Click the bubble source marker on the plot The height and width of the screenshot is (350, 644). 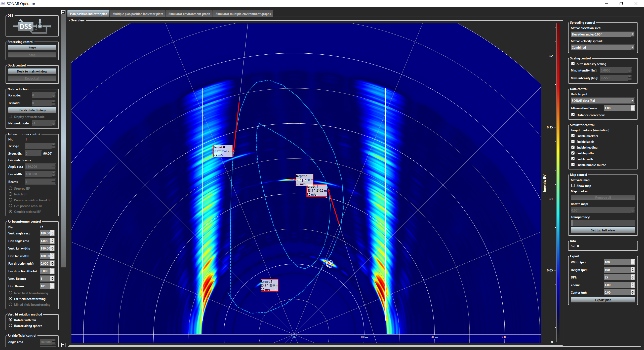tap(329, 264)
